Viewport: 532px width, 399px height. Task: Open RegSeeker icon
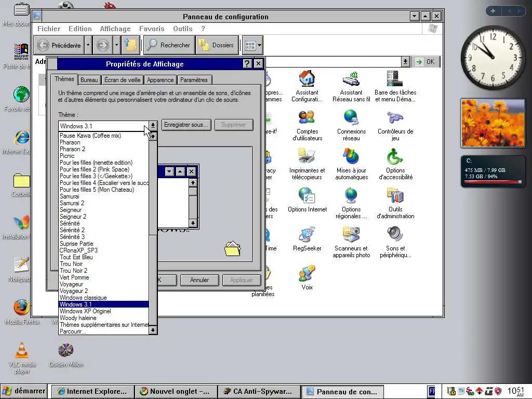click(307, 239)
